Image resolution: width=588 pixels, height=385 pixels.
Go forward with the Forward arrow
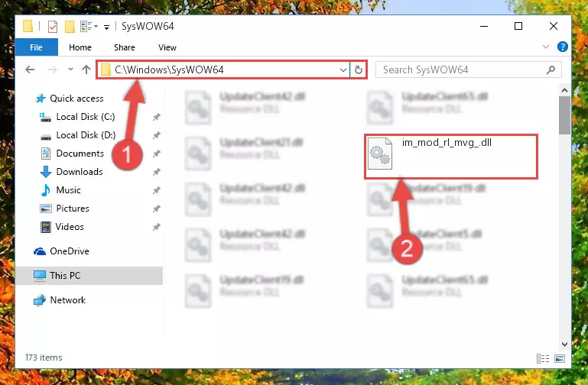pyautogui.click(x=53, y=70)
